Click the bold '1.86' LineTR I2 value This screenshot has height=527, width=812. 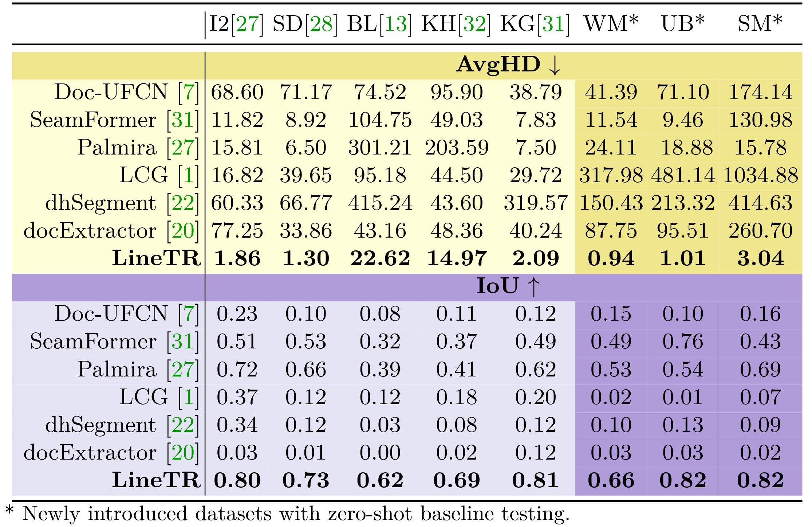(x=237, y=258)
